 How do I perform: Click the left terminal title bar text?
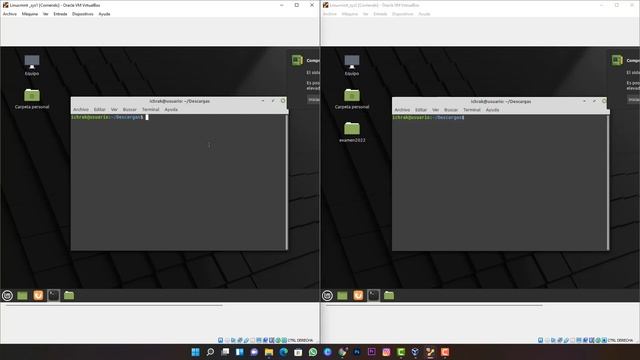point(180,101)
